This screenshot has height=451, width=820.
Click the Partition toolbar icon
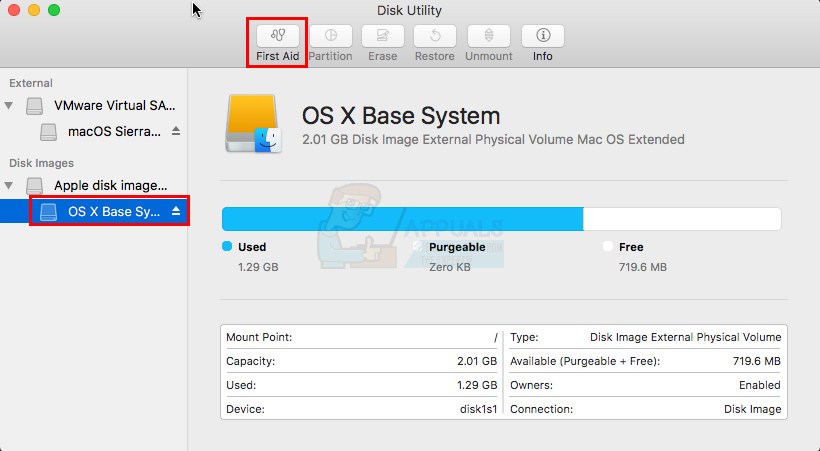pyautogui.click(x=330, y=36)
